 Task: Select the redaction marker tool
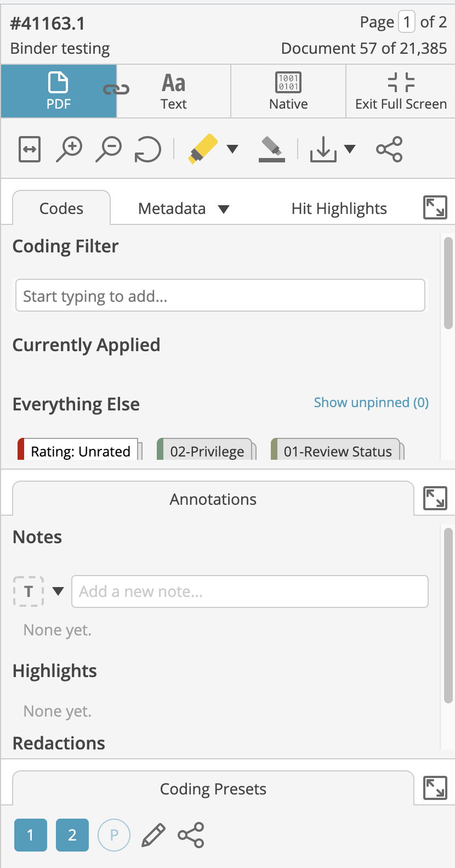pyautogui.click(x=272, y=149)
